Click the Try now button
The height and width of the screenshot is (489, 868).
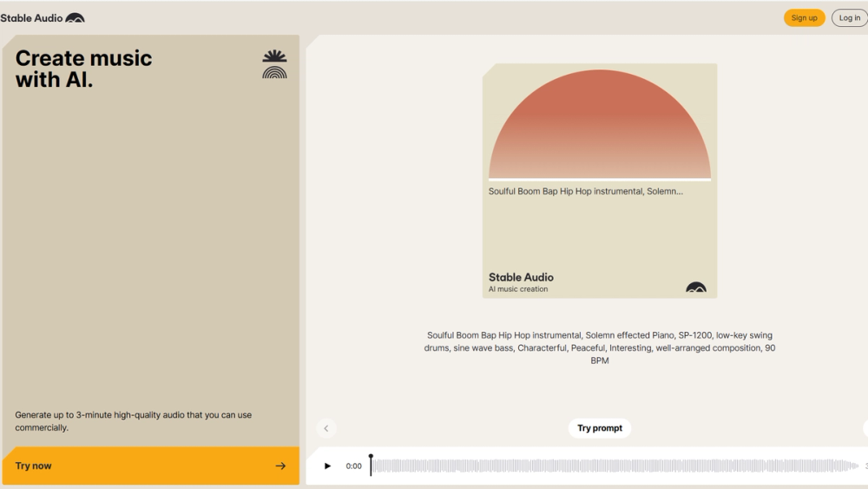pos(150,466)
